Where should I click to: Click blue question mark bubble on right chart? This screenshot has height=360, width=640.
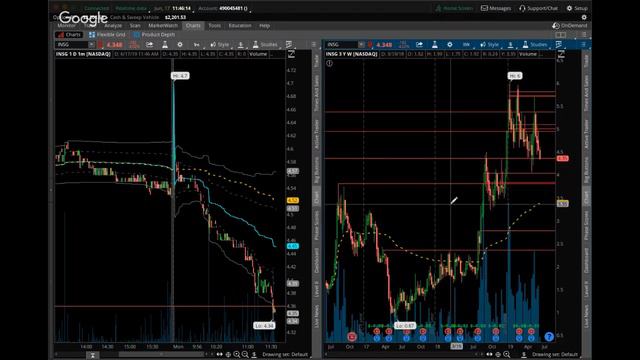pyautogui.click(x=549, y=337)
